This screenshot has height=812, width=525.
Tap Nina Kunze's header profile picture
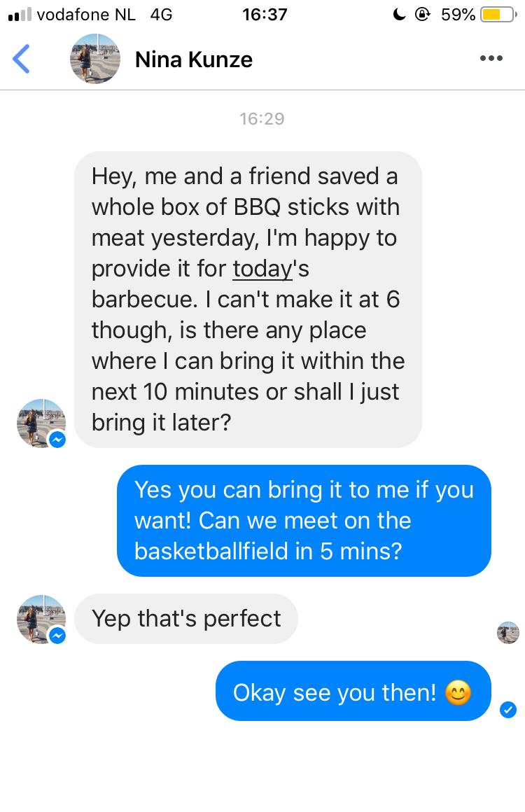(94, 59)
